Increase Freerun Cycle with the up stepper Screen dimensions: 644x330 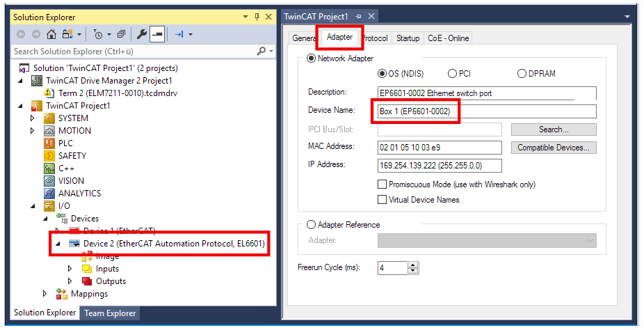click(x=413, y=265)
